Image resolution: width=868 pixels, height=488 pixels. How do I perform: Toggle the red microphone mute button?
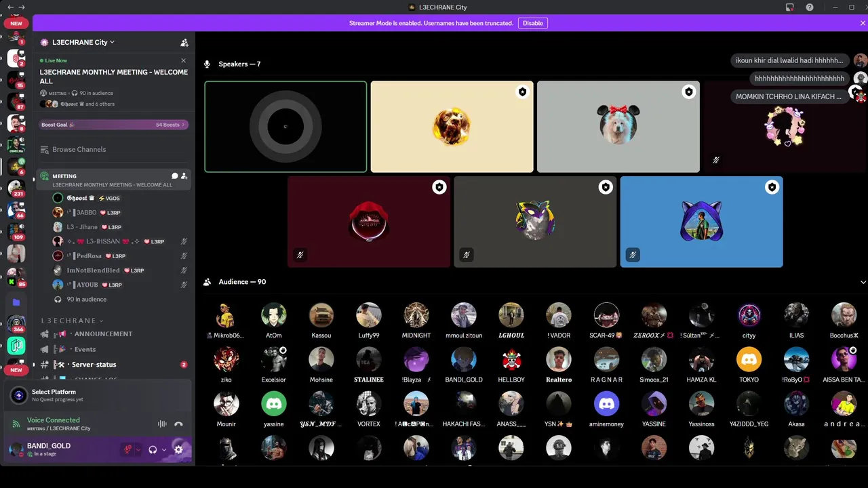click(127, 449)
